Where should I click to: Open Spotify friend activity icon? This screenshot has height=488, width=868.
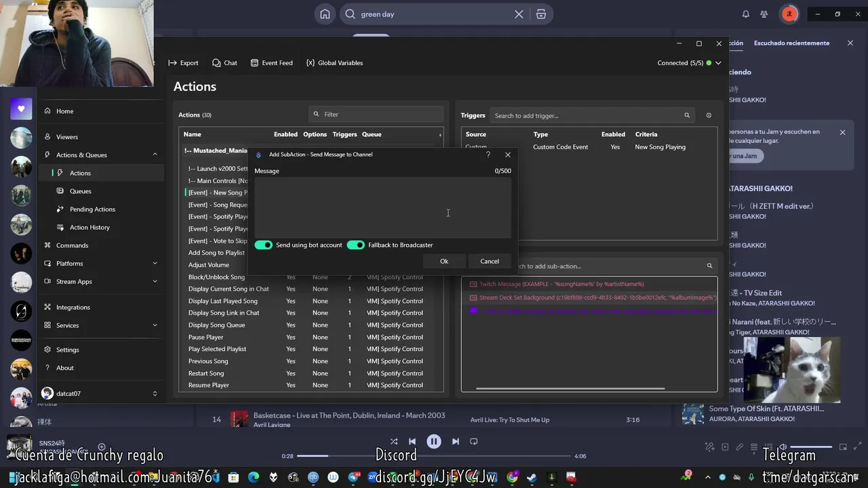pyautogui.click(x=764, y=14)
